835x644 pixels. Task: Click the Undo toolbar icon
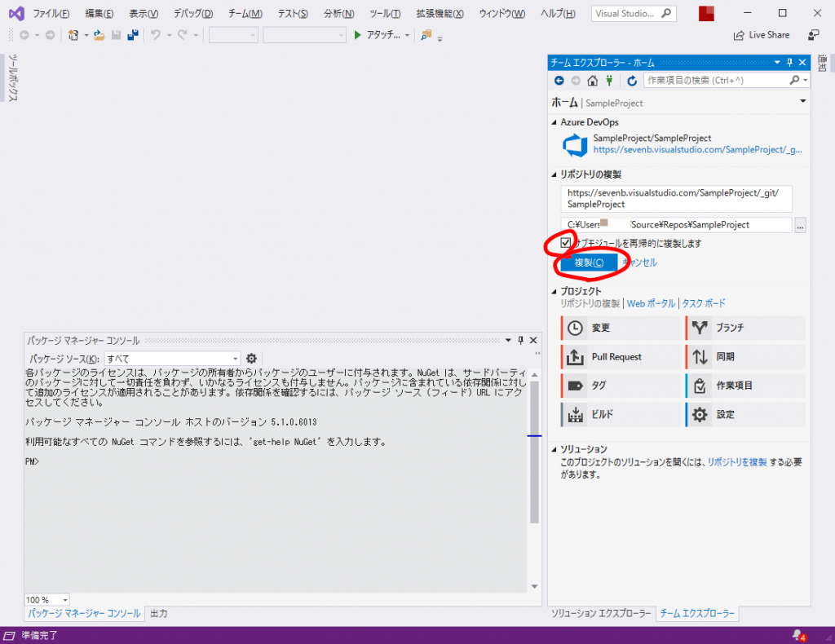pos(156,35)
